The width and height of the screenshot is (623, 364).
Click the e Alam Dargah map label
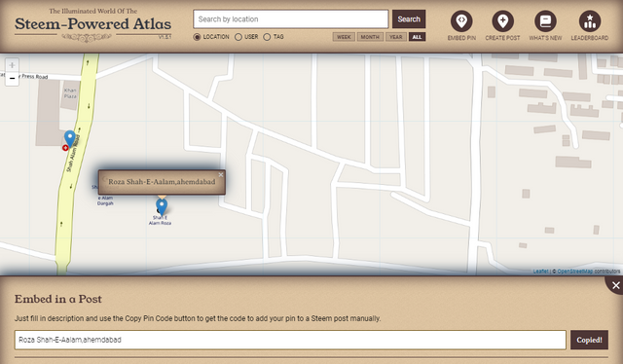105,200
